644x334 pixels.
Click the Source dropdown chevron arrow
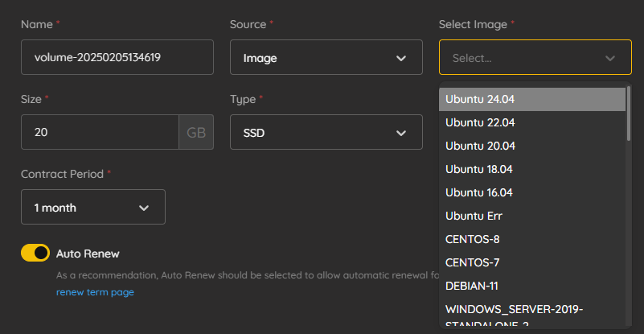(x=401, y=58)
